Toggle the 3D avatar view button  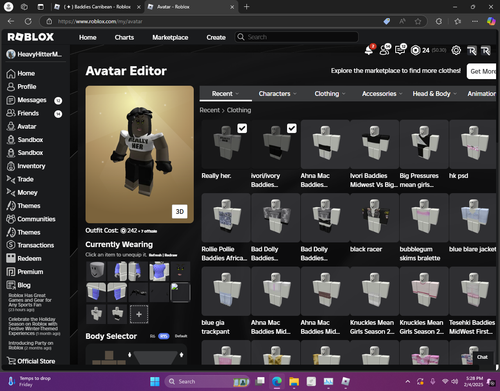pyautogui.click(x=180, y=212)
